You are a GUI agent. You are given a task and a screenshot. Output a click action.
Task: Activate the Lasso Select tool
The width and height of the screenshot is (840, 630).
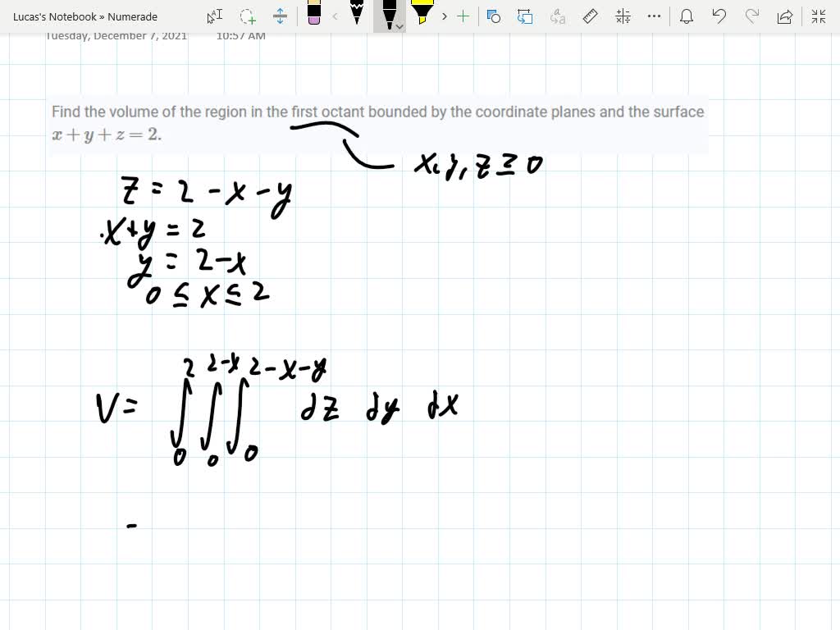247,16
